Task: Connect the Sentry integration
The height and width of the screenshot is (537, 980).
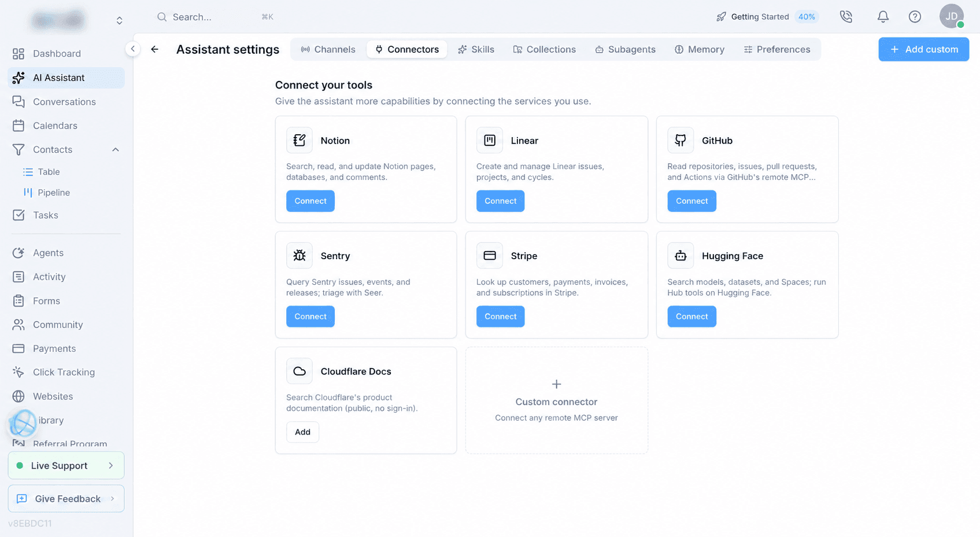Action: (310, 317)
